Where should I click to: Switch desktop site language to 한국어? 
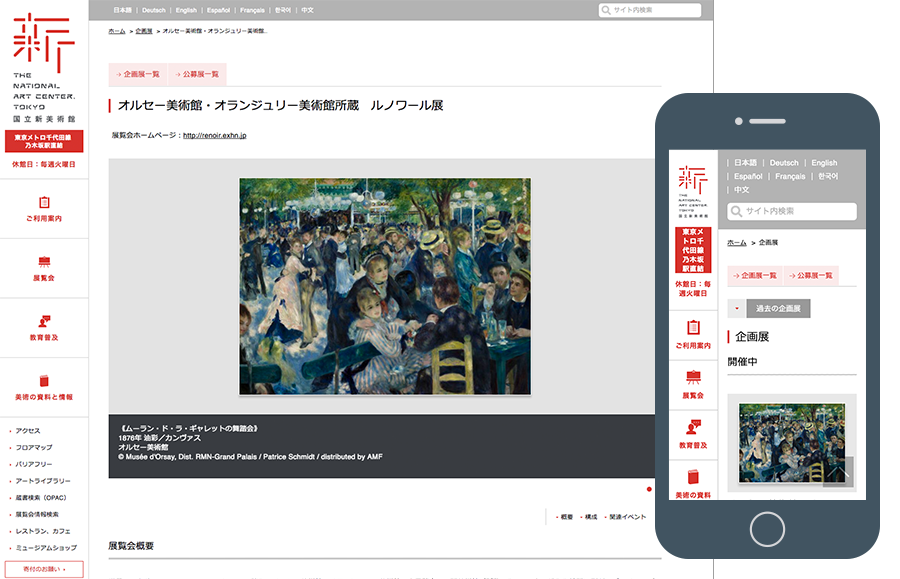pyautogui.click(x=283, y=10)
